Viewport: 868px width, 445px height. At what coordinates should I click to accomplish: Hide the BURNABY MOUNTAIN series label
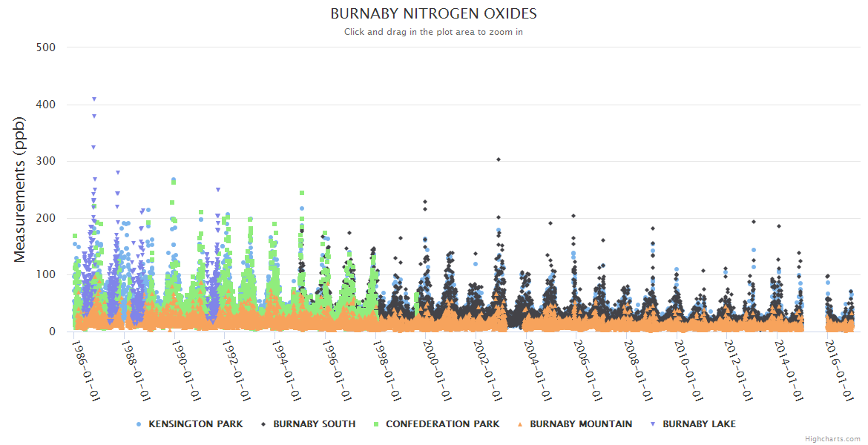[581, 424]
